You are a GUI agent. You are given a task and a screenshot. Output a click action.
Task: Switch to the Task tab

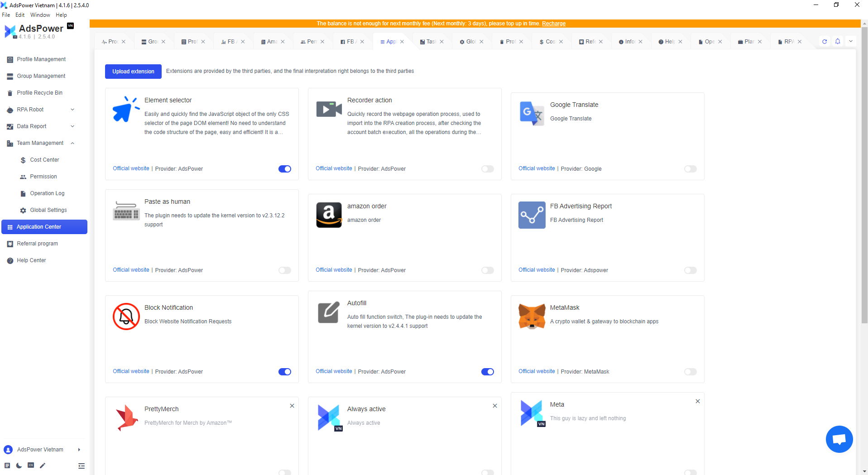(430, 41)
